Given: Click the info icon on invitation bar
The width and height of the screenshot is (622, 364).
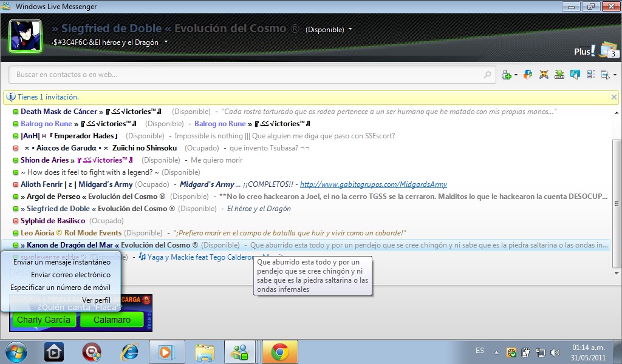Looking at the screenshot, I should 11,97.
